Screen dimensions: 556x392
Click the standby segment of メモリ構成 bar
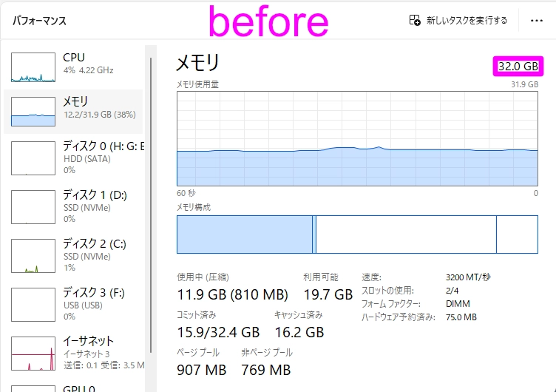click(405, 234)
